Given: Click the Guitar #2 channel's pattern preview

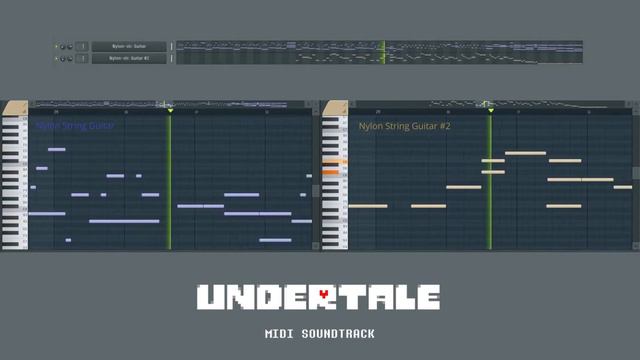Looking at the screenshot, I should pyautogui.click(x=379, y=58).
